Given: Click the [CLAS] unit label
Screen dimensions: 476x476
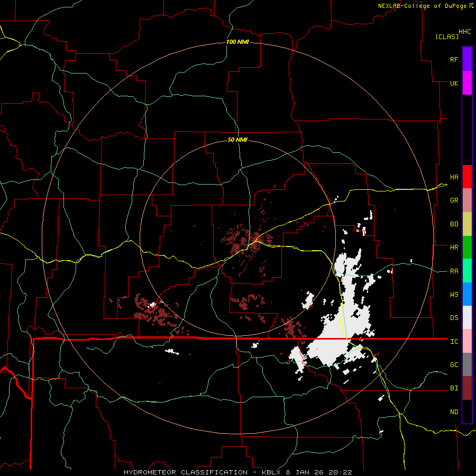Looking at the screenshot, I should point(447,36).
